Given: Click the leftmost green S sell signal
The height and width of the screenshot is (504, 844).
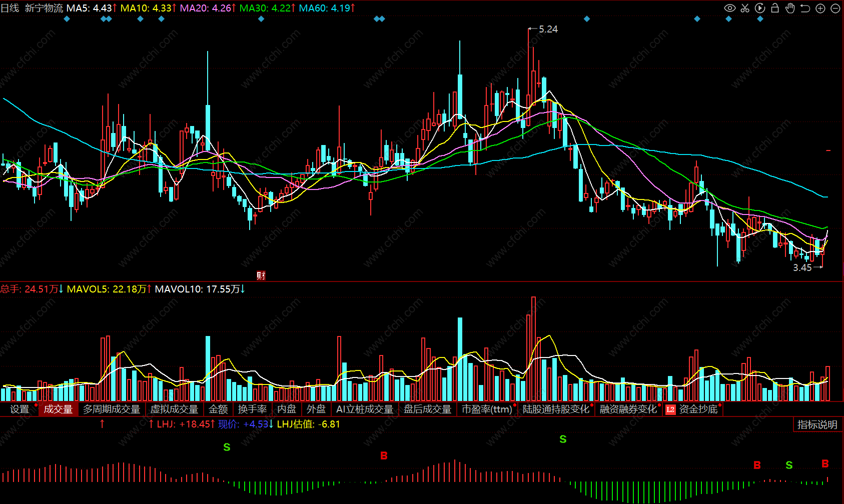Looking at the screenshot, I should point(227,447).
